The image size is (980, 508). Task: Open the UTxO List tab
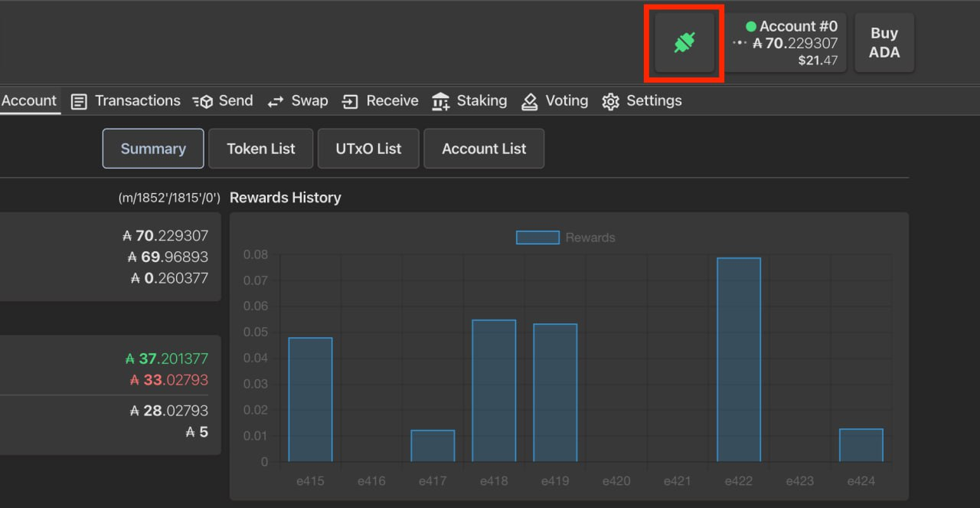tap(368, 149)
